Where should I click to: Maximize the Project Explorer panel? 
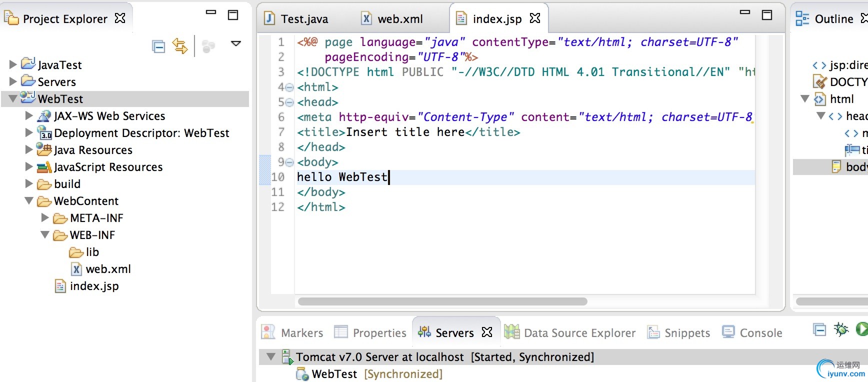coord(233,15)
